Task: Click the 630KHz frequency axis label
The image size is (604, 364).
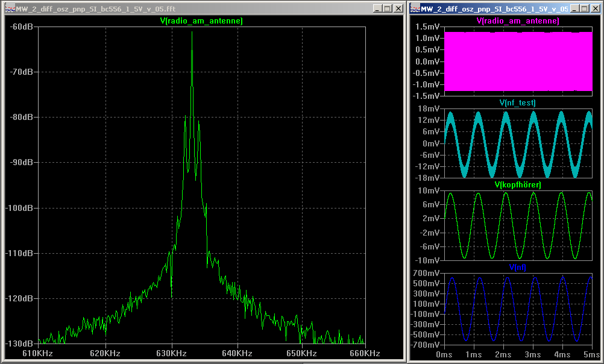Action: pos(171,353)
